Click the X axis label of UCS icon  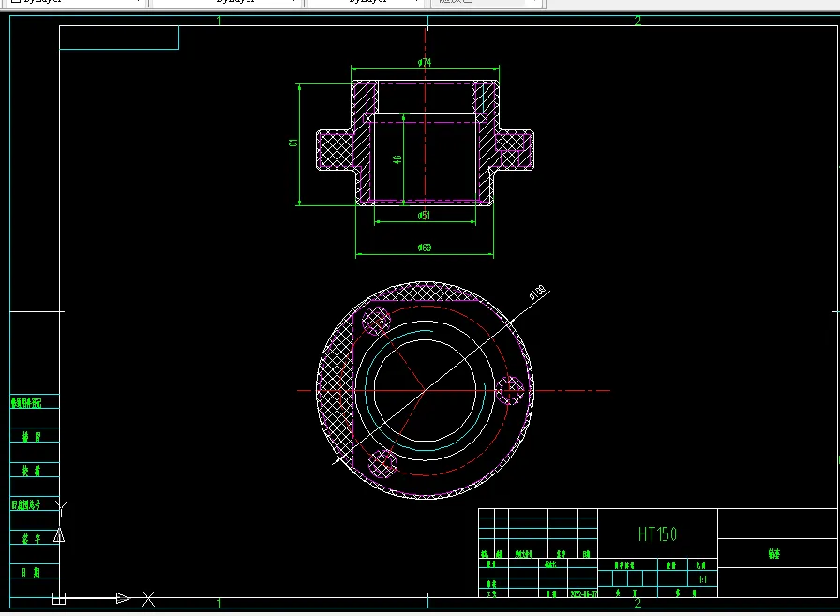point(148,599)
